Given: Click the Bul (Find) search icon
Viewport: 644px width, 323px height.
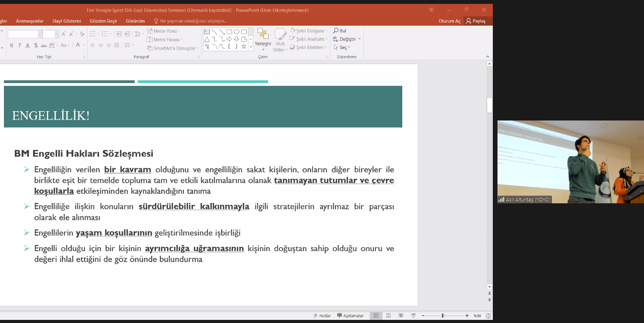Looking at the screenshot, I should (336, 31).
